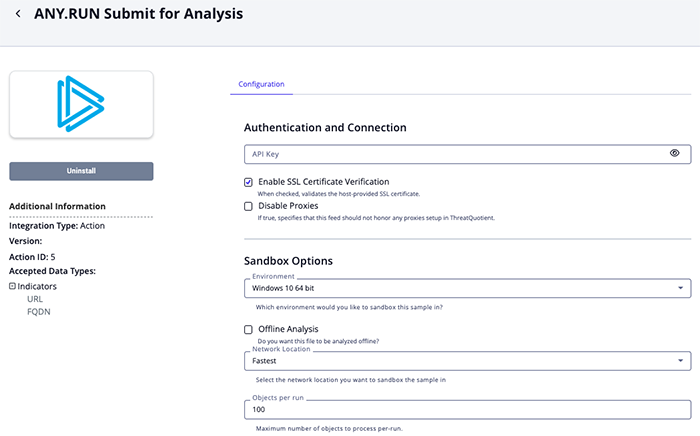Click the FQDN item under Indicators
Viewport: 700px width, 436px height.
pos(38,312)
